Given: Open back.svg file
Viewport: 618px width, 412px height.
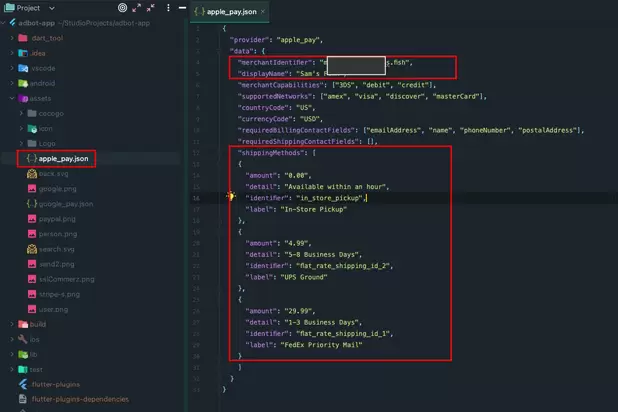Looking at the screenshot, I should pos(53,174).
